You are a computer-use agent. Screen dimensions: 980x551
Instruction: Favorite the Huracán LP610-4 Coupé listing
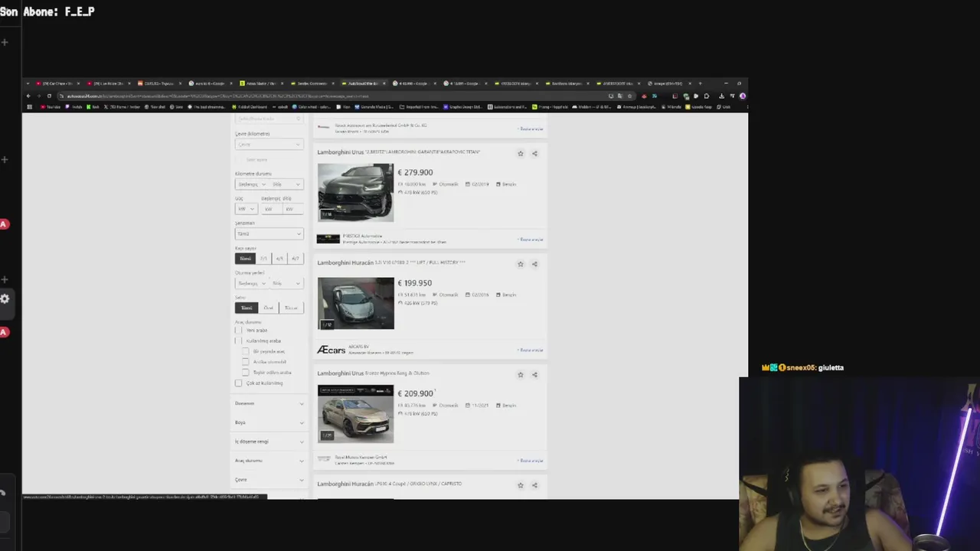click(x=521, y=485)
